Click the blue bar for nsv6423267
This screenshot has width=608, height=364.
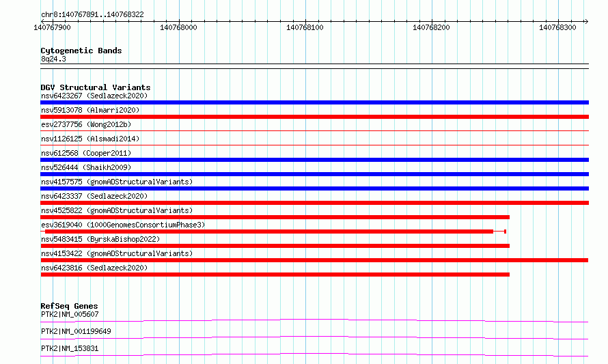pos(314,102)
